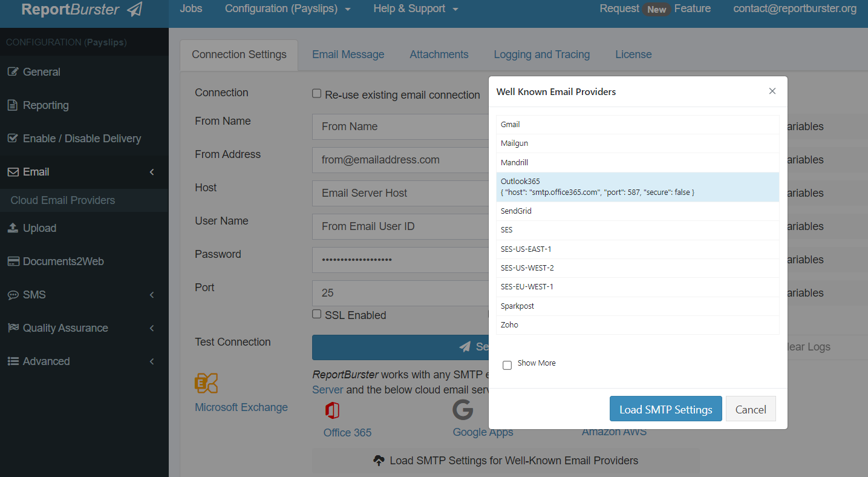Select Gmail in the providers list
Screen dimensions: 868x477
click(x=638, y=125)
